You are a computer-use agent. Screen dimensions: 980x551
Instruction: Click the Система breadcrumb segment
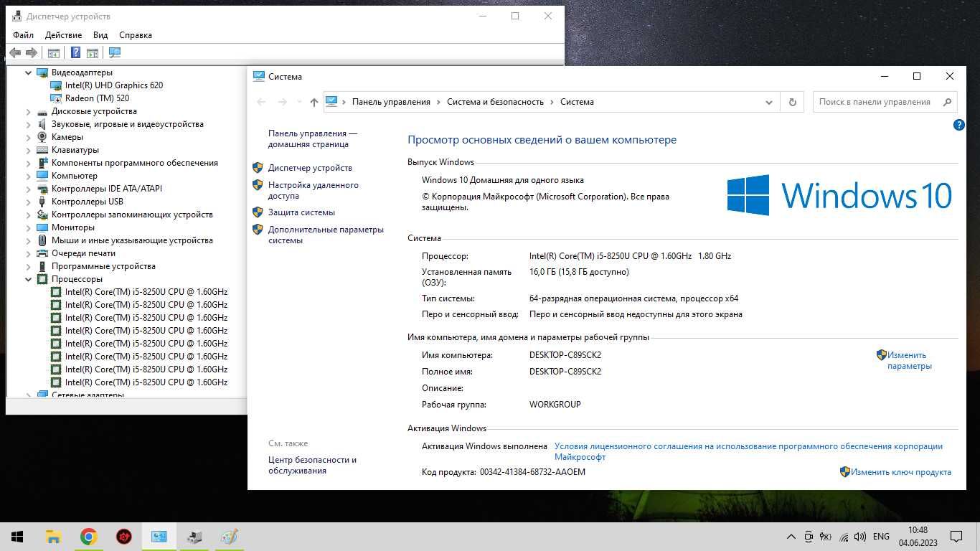(x=577, y=102)
